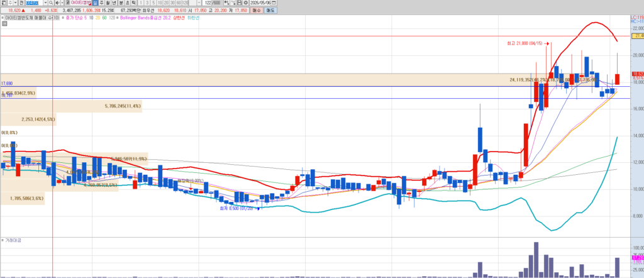Select the 월 monthly period tab
Image resolution: width=644 pixels, height=278 pixels.
tap(108, 3)
